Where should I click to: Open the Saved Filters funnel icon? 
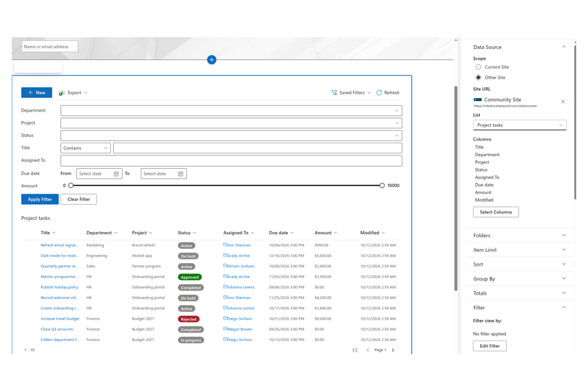pyautogui.click(x=334, y=93)
